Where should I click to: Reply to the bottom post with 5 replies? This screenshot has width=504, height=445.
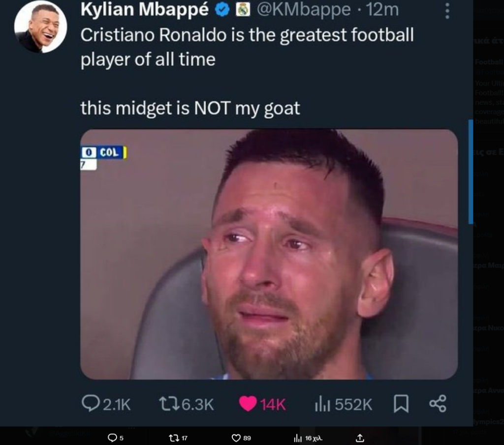[112, 438]
